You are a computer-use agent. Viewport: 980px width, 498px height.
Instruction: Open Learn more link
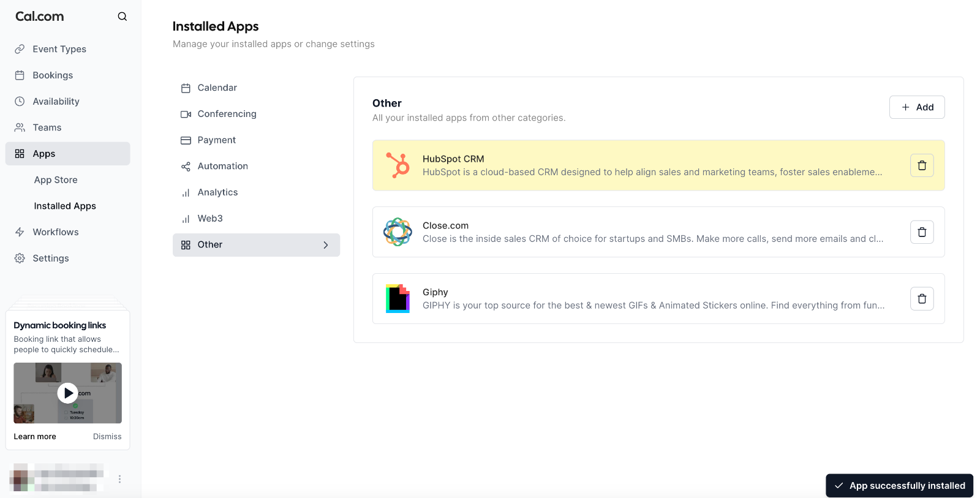[35, 437]
